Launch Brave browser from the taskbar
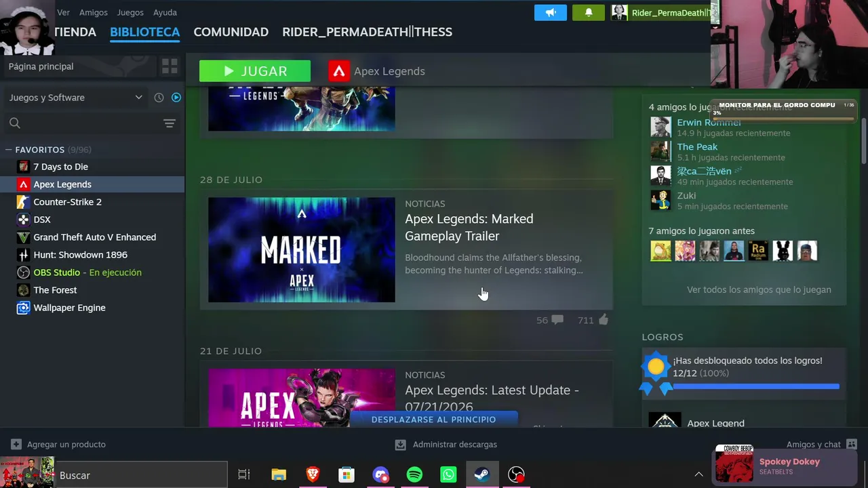The width and height of the screenshot is (868, 488). pyautogui.click(x=313, y=475)
